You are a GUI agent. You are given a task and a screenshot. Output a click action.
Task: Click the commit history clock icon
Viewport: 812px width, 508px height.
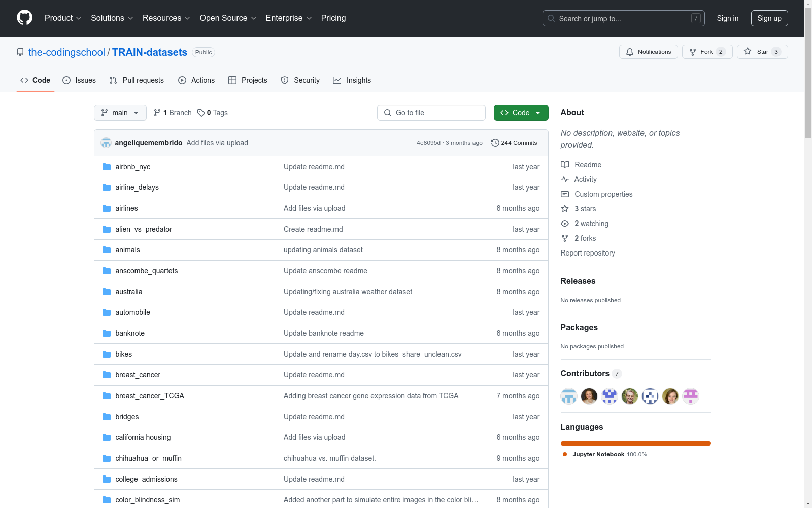[x=495, y=143]
